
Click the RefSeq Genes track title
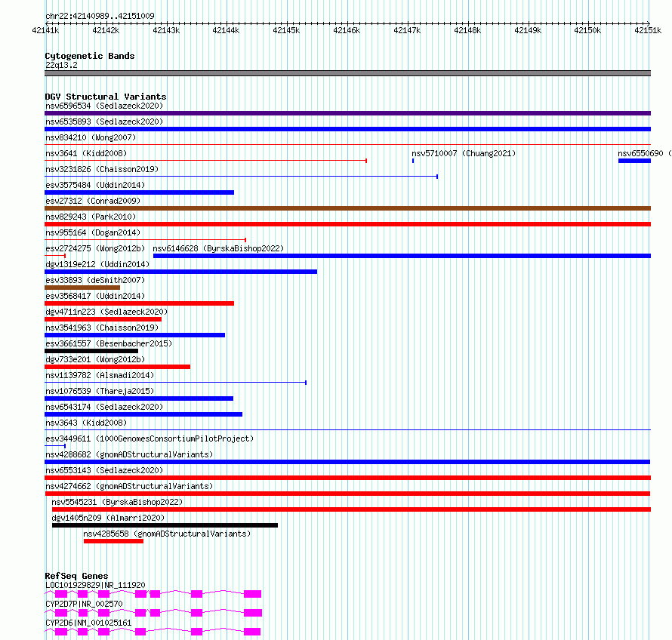(x=76, y=576)
